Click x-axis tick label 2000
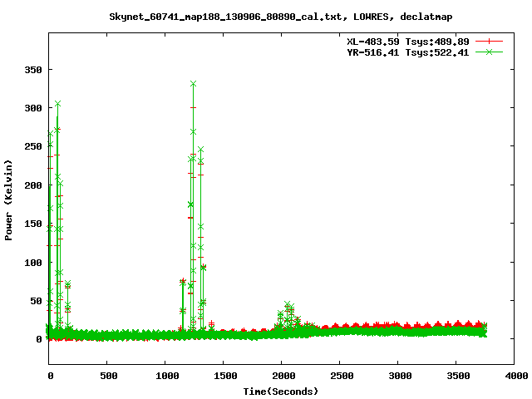Image resolution: width=532 pixels, height=399 pixels. tap(283, 376)
